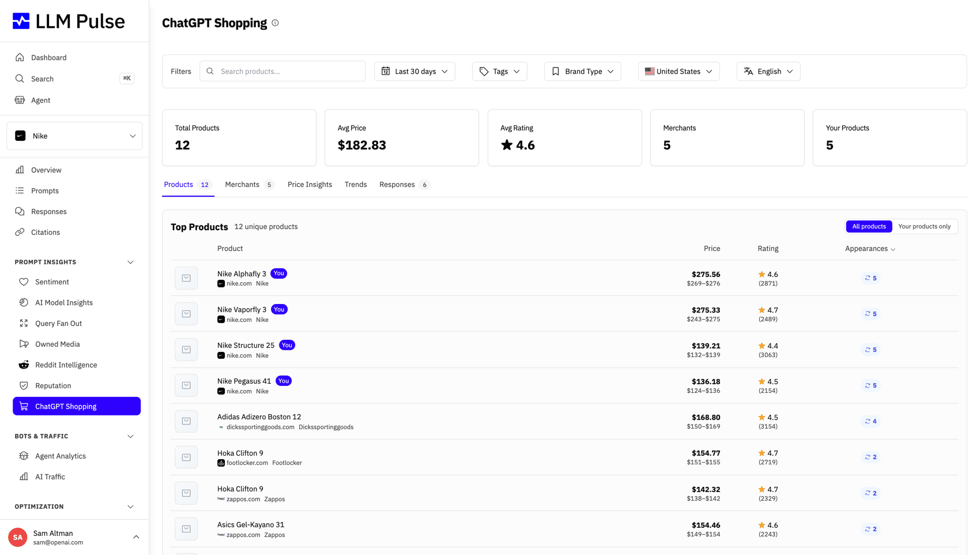Click the Responses chat bubble icon

pos(20,211)
